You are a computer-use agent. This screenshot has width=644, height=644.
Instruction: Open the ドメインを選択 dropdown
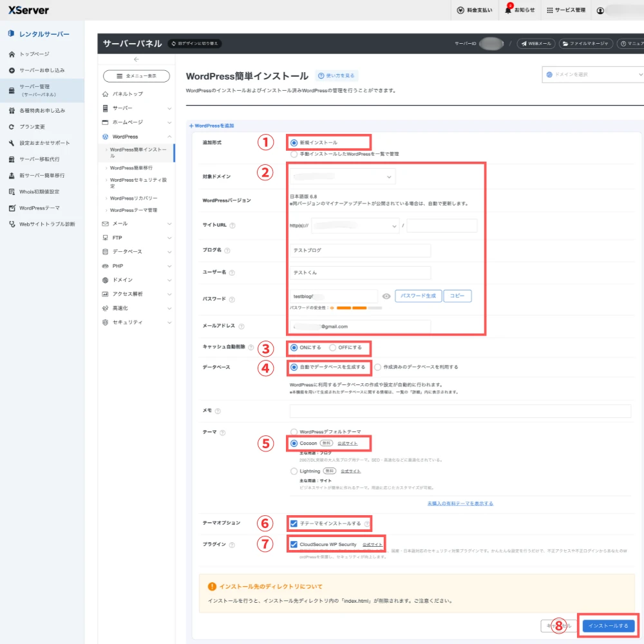[x=593, y=75]
